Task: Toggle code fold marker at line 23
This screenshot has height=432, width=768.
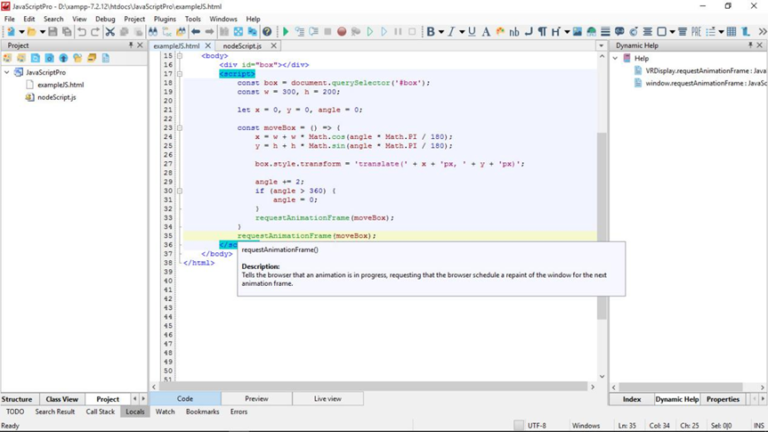Action: (180, 128)
